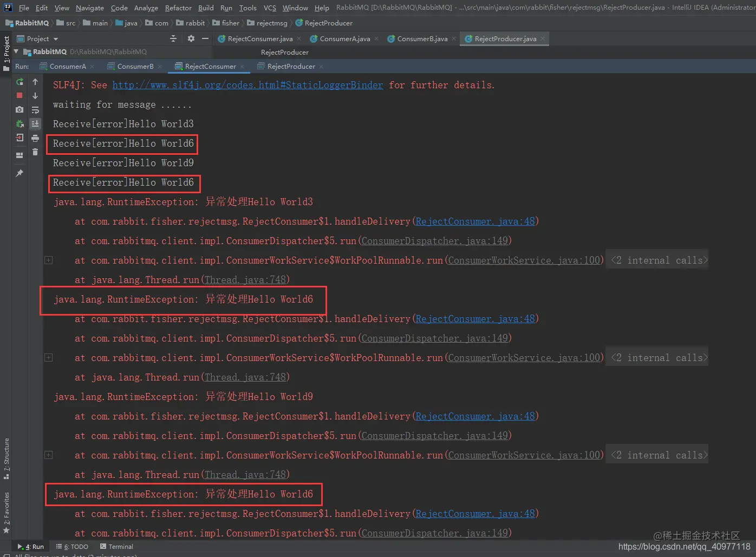Viewport: 756px width, 557px height.
Task: Pin the current Run tab
Action: click(19, 173)
